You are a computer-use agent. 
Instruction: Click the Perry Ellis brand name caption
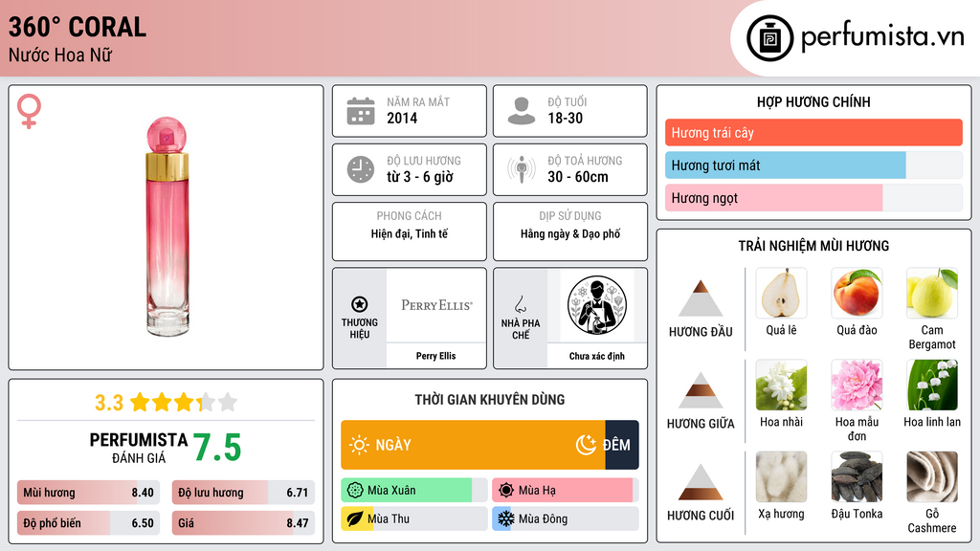point(436,356)
